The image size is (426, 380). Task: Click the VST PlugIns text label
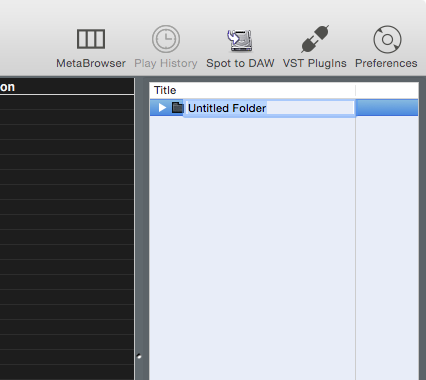tap(315, 63)
